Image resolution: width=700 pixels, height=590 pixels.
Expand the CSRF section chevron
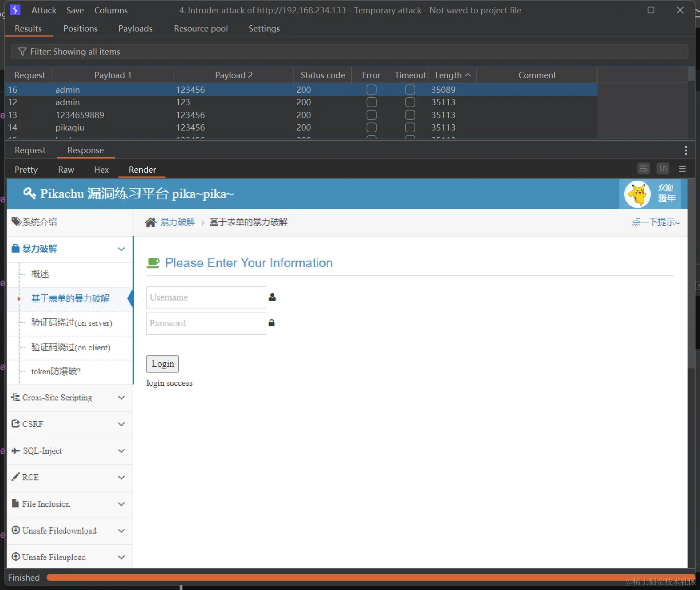(x=121, y=424)
